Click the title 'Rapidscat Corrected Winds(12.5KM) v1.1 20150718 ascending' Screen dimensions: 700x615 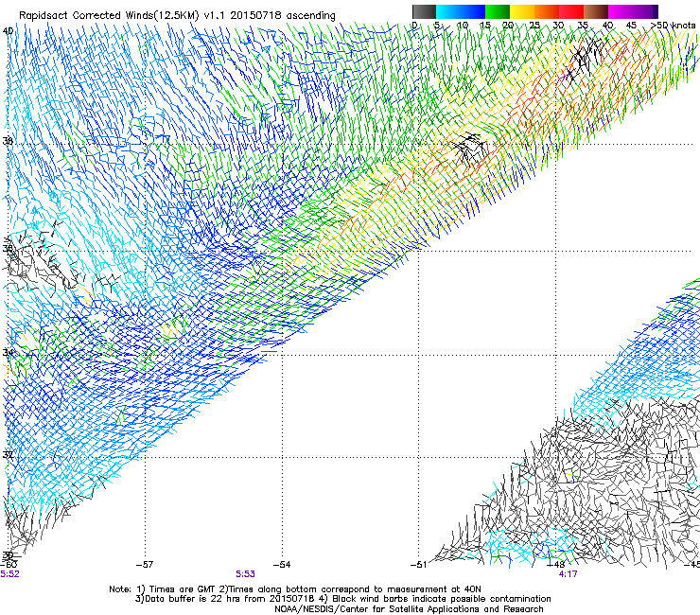click(177, 15)
